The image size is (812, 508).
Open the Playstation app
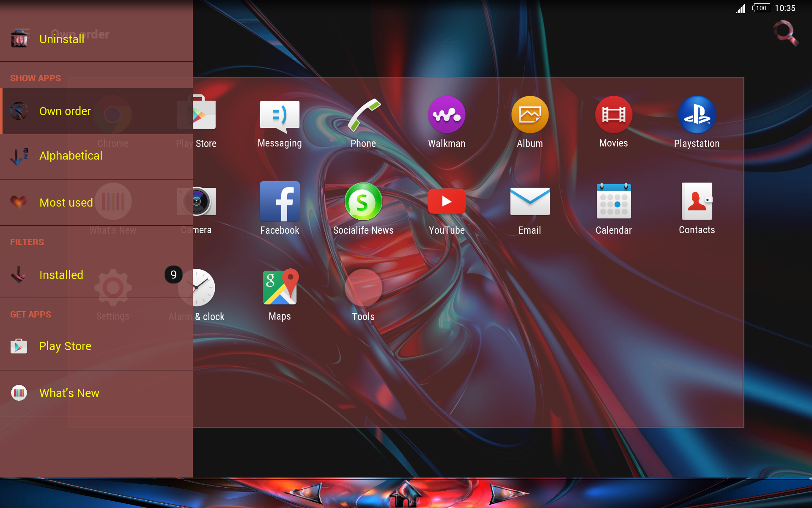[697, 123]
